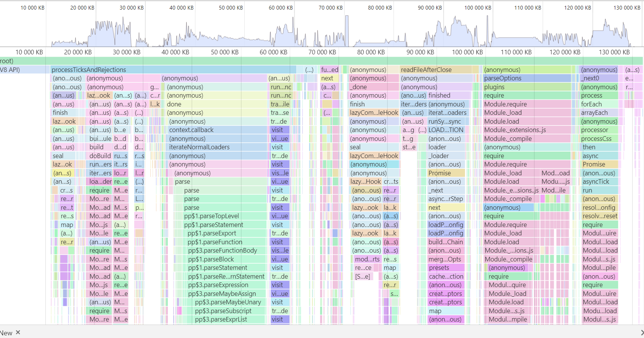This screenshot has height=338, width=644.
Task: Click the memory overview graph area
Action: (322, 31)
